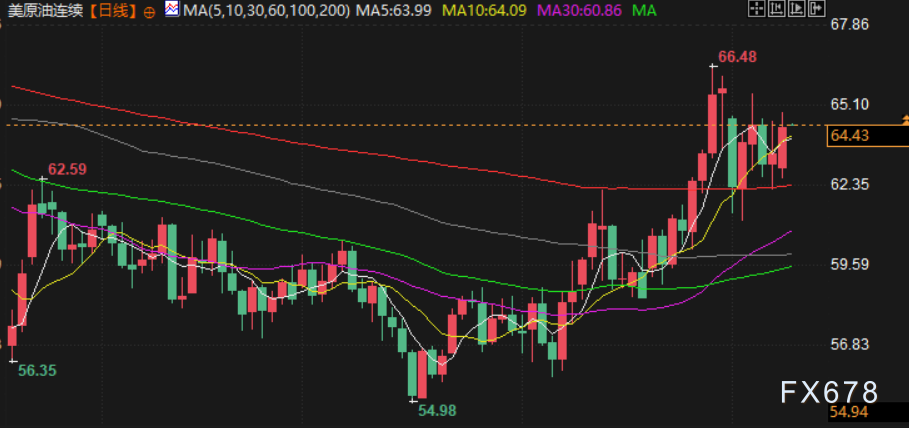Click the orange plus circle icon beside 日线
Screen dimensions: 909x428
pyautogui.click(x=149, y=11)
